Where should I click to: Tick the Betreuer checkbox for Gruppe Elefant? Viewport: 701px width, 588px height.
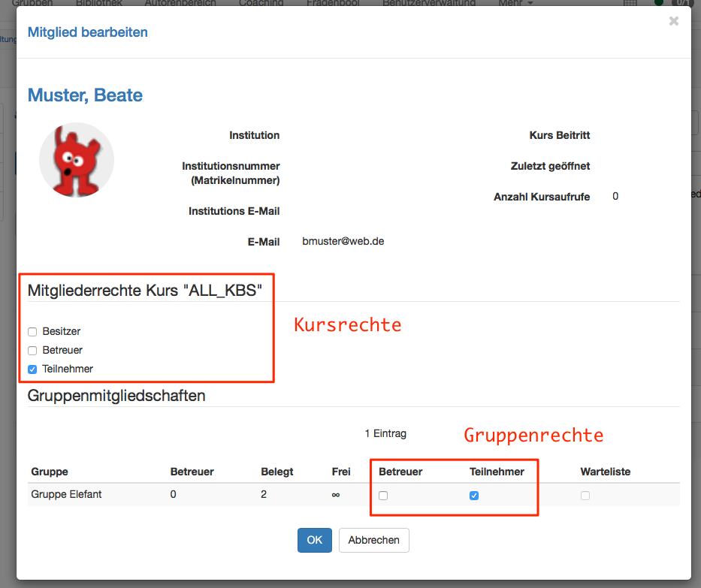tap(383, 496)
